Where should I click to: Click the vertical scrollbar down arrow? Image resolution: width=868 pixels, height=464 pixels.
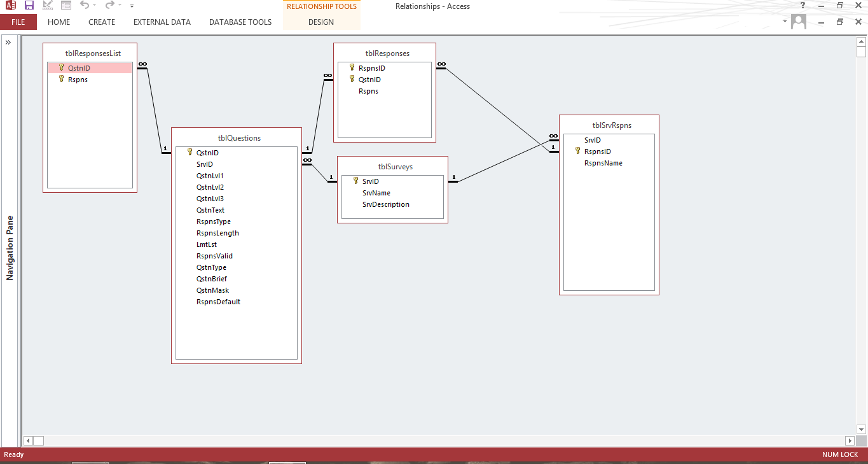862,430
